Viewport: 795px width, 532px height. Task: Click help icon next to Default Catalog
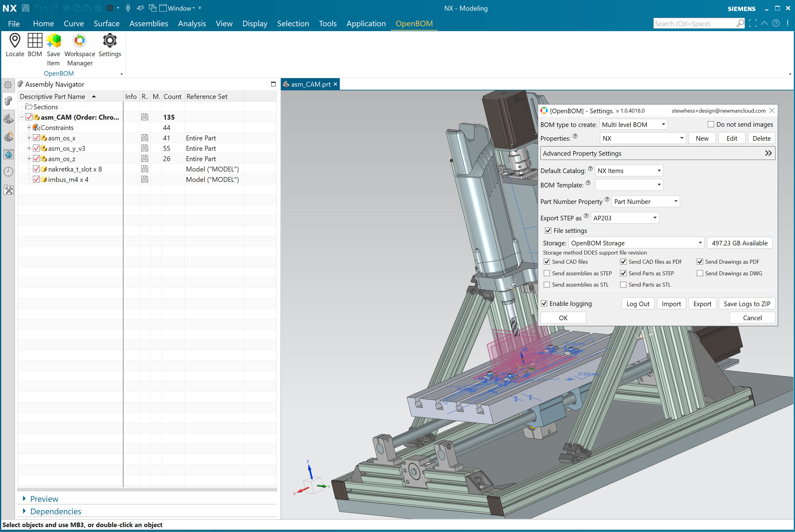tap(590, 168)
